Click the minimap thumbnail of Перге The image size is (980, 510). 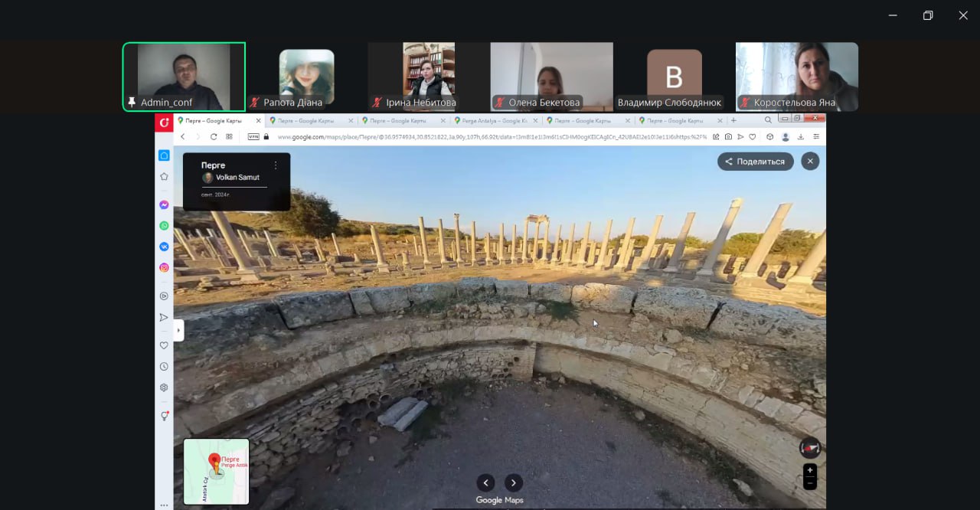tap(216, 471)
